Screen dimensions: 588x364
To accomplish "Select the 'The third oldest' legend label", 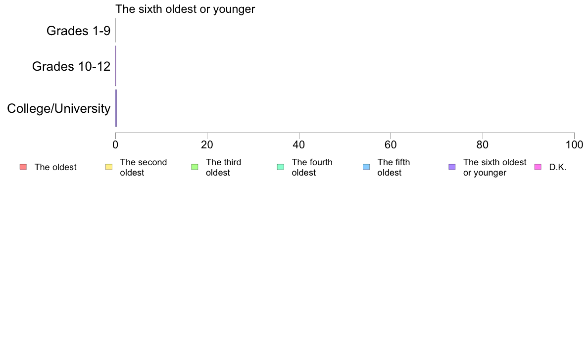I will pos(224,167).
